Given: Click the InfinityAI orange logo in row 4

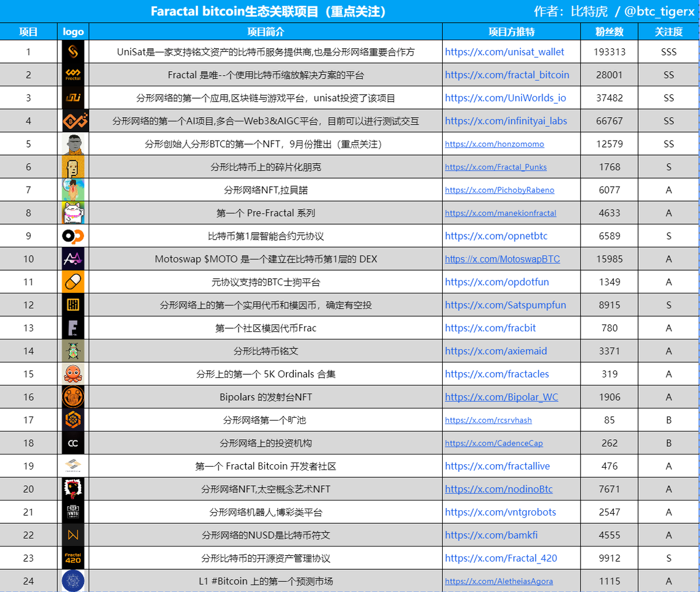Looking at the screenshot, I should pyautogui.click(x=75, y=121).
